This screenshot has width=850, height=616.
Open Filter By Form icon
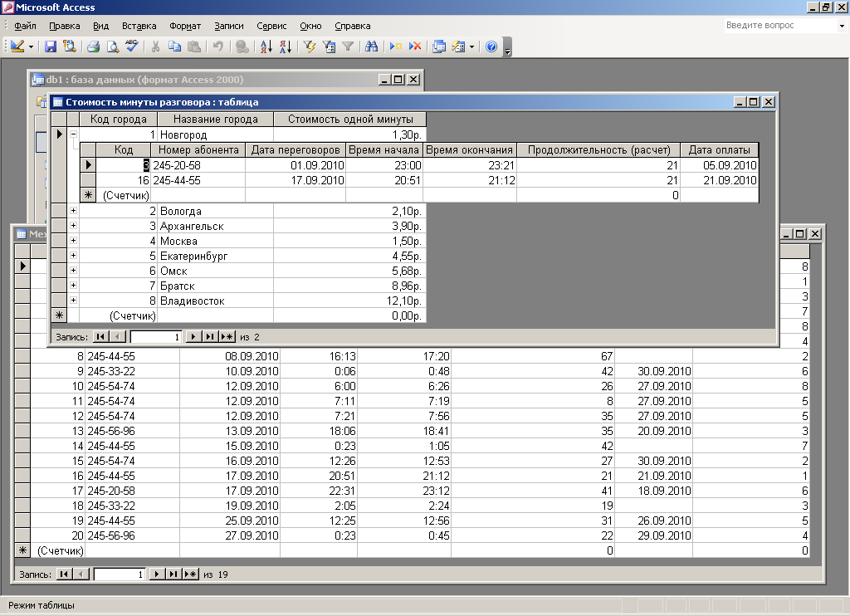pyautogui.click(x=329, y=46)
